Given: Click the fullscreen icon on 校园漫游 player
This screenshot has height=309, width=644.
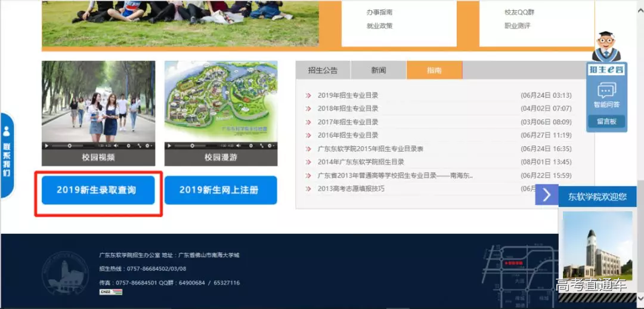Looking at the screenshot, I should point(262,146).
